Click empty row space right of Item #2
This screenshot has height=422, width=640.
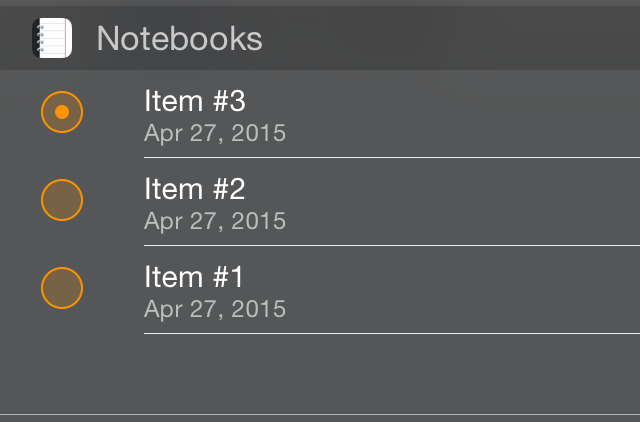coord(461,202)
